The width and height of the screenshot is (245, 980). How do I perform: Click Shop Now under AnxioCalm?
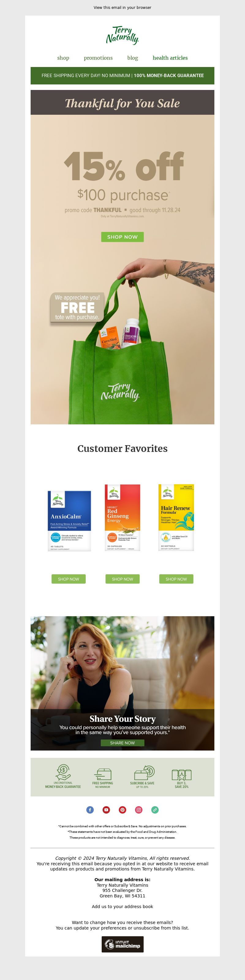click(69, 579)
